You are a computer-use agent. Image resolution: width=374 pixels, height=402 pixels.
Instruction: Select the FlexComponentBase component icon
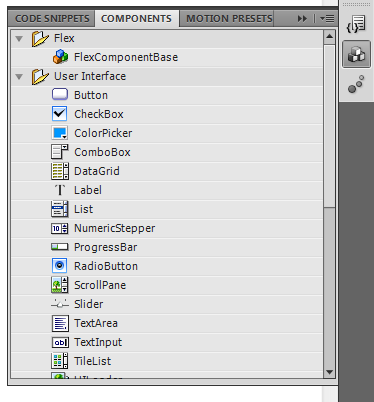tap(60, 57)
